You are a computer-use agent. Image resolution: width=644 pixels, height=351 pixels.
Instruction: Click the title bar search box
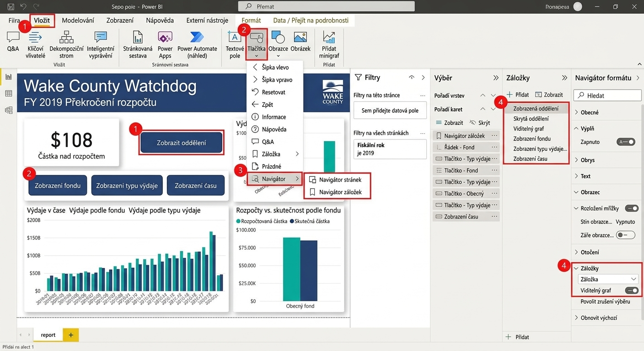[x=327, y=6]
